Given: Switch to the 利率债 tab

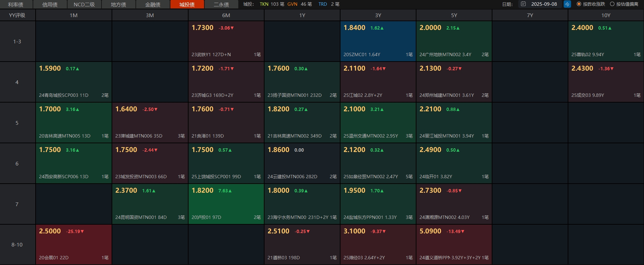Looking at the screenshot, I should 16,4.
